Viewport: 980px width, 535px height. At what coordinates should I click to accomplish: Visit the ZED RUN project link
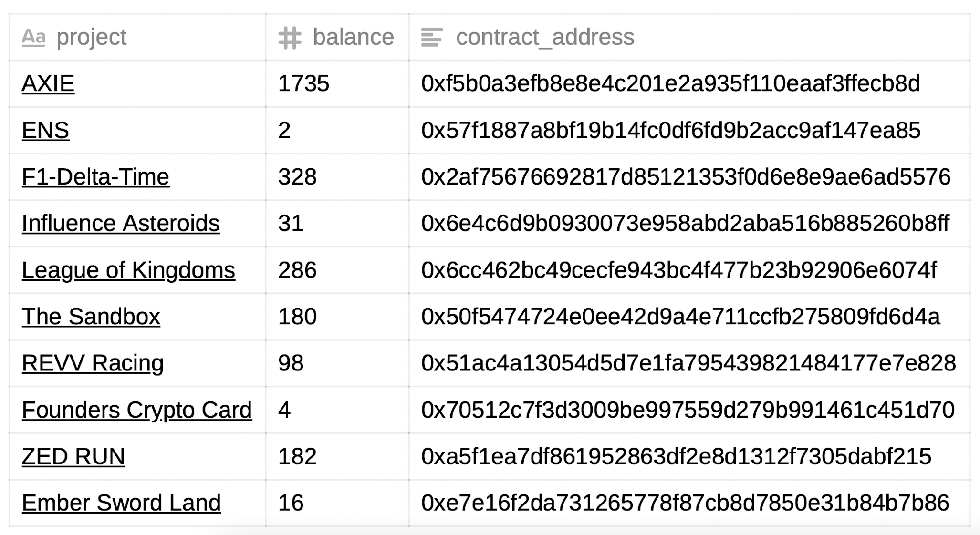click(x=73, y=456)
